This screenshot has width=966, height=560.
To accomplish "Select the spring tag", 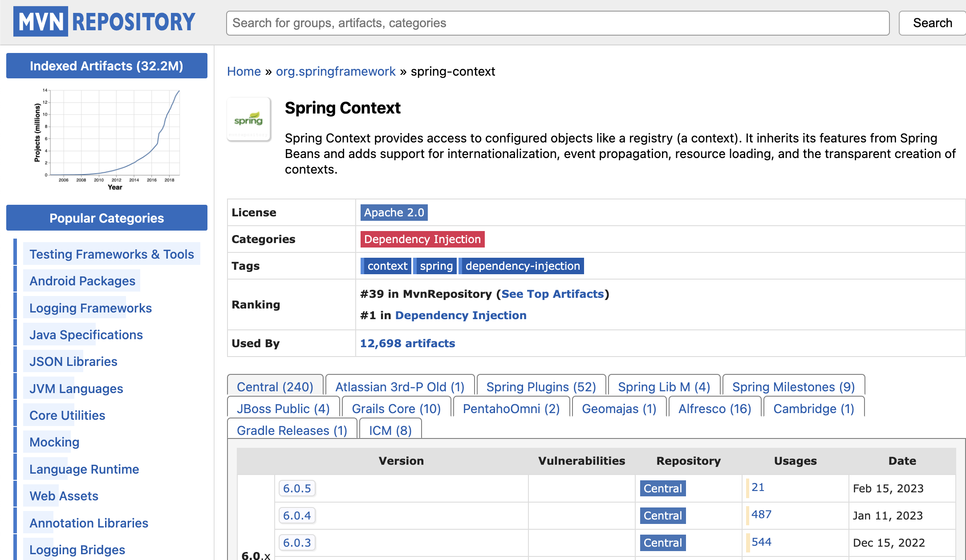I will [435, 266].
